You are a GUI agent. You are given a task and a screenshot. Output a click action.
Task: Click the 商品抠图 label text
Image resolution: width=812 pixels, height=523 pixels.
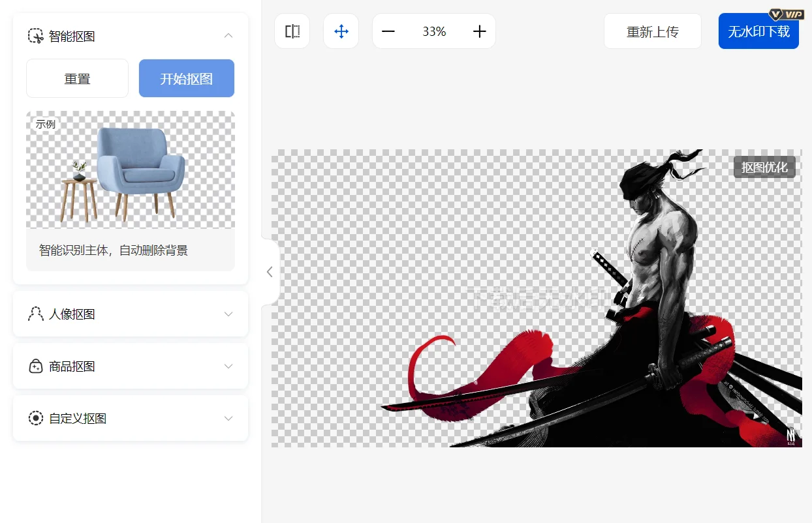tap(72, 366)
